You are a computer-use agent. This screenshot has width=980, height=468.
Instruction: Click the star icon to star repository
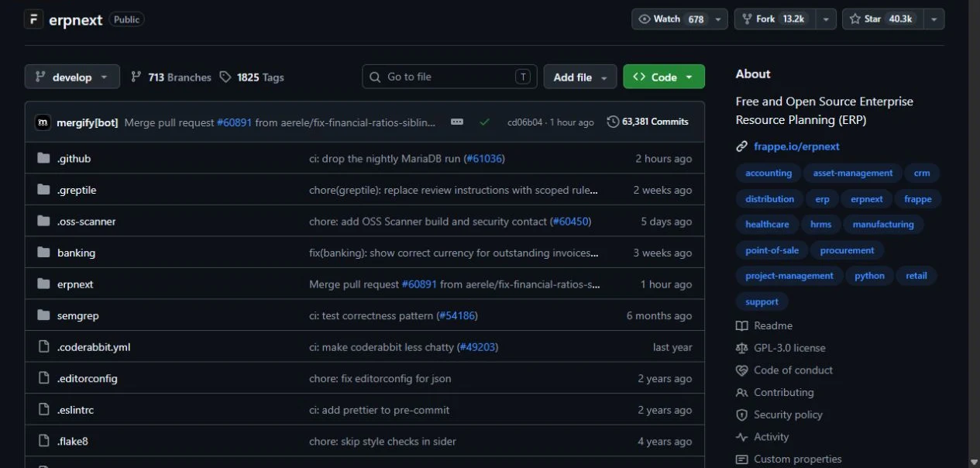click(x=855, y=19)
